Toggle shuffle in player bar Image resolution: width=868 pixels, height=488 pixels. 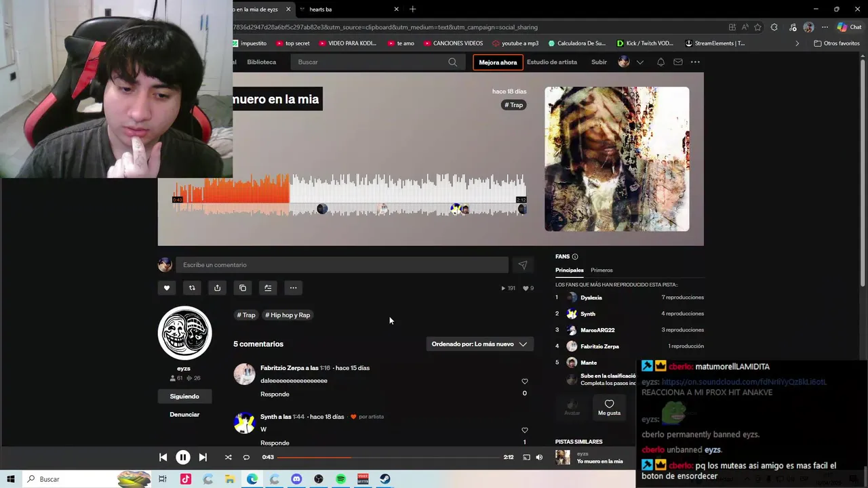[x=228, y=457]
